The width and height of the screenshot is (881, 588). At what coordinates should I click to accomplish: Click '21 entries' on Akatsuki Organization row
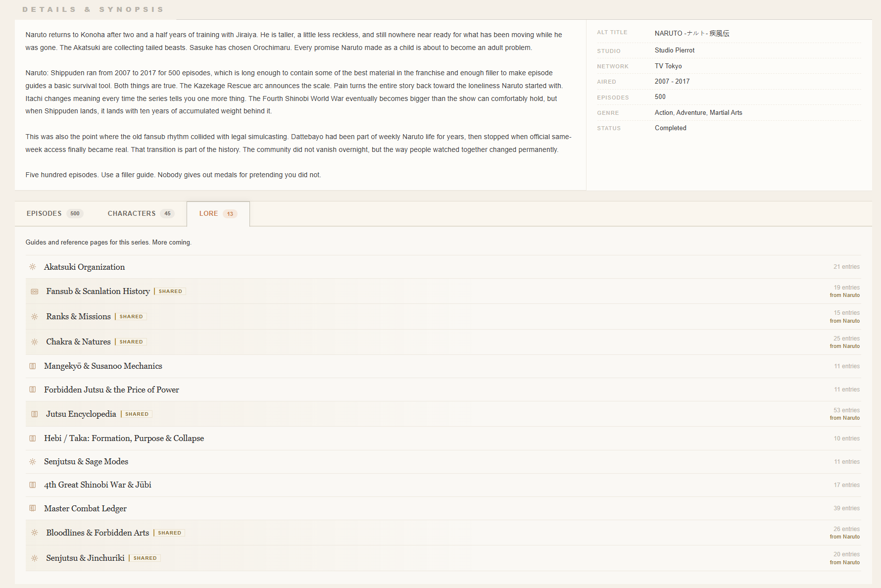[846, 267]
